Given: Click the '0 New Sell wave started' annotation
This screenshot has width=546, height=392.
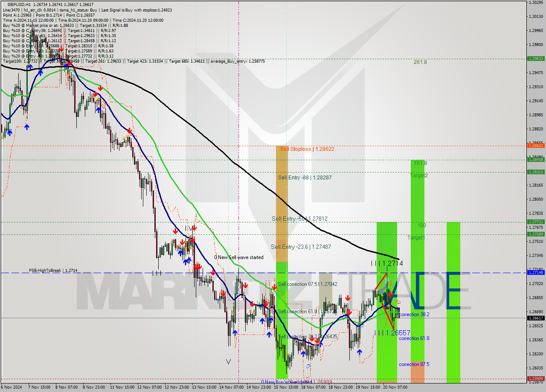Looking at the screenshot, I should (239, 257).
